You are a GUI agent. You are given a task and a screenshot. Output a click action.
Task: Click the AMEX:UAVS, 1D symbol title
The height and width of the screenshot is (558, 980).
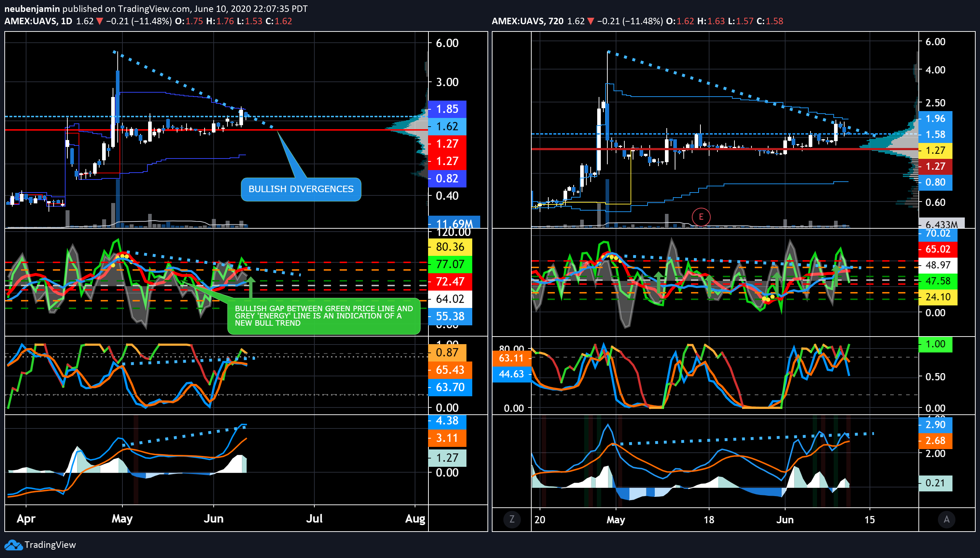38,21
